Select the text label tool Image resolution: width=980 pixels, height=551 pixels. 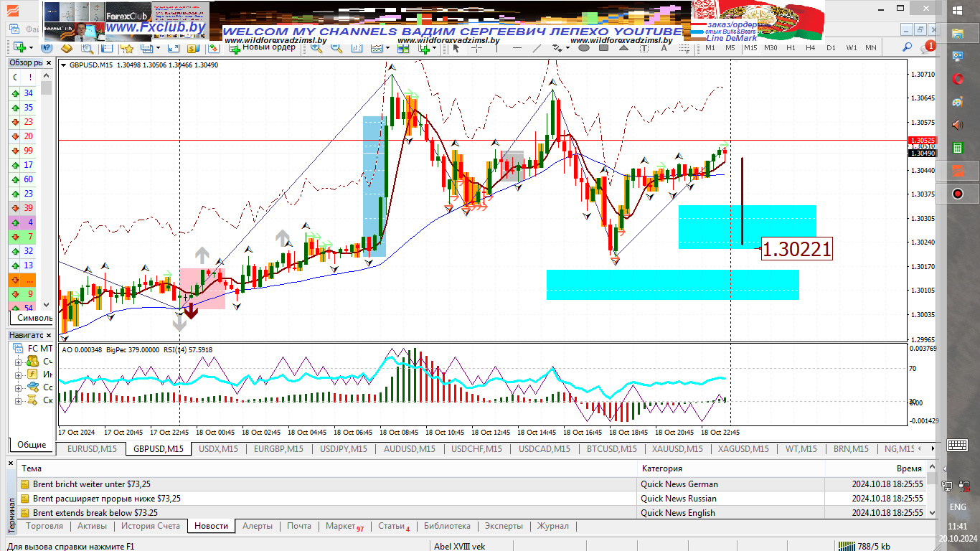pos(644,47)
